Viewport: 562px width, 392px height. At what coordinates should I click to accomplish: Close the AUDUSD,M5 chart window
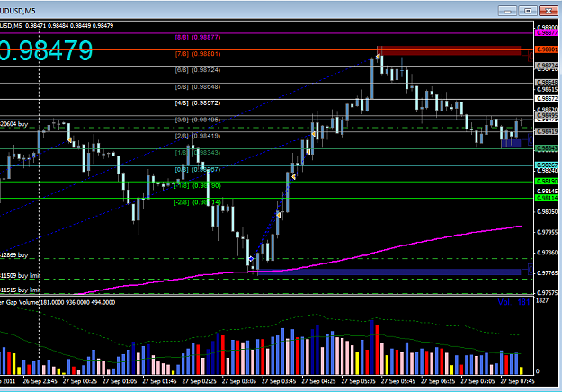(548, 11)
